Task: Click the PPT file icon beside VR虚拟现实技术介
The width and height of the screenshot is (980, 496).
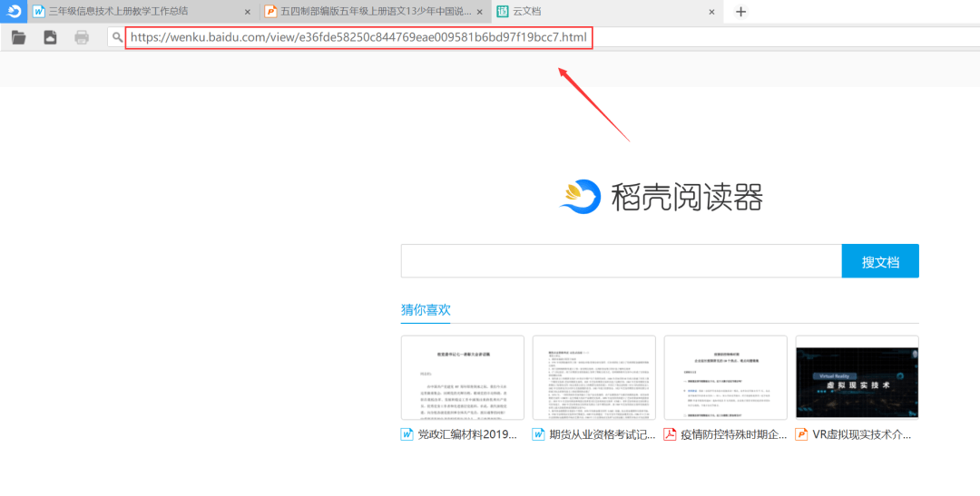Action: point(802,434)
